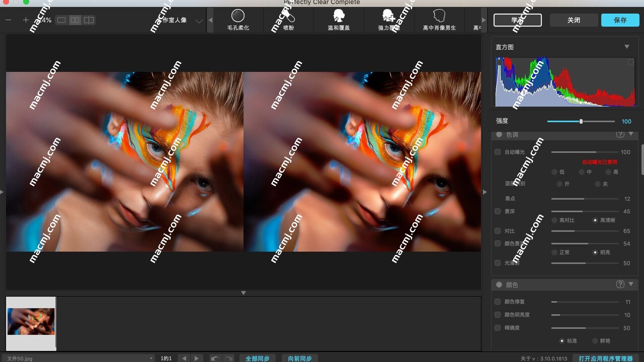This screenshot has height=362, width=644.
Task: Apply the 喷粉 preset
Action: point(288,20)
